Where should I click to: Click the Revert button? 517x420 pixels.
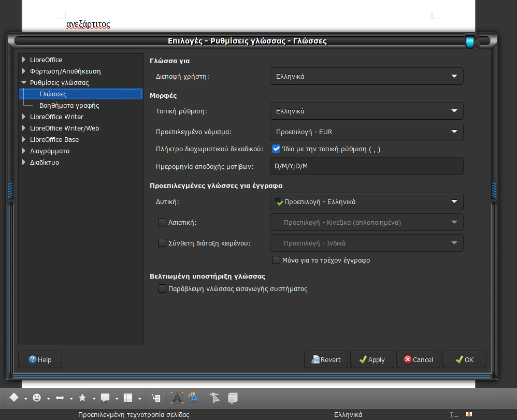[326, 359]
